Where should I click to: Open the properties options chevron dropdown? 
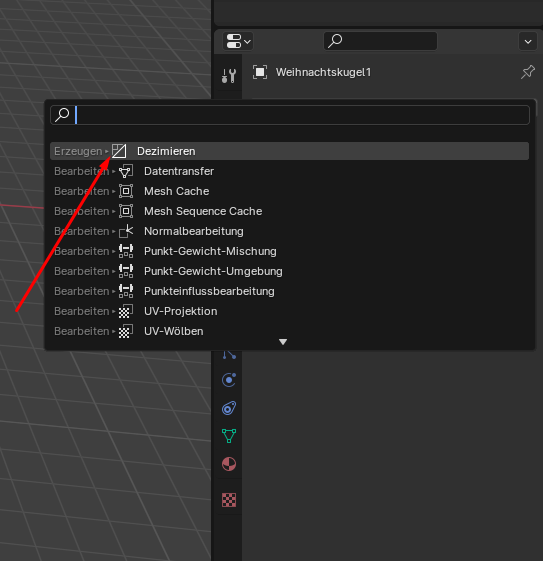[x=528, y=42]
